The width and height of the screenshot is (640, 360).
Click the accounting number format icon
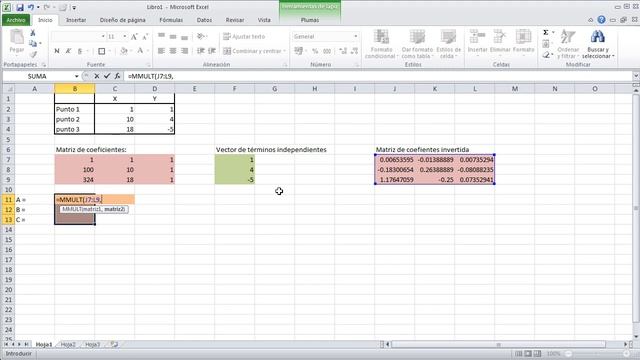tap(299, 51)
